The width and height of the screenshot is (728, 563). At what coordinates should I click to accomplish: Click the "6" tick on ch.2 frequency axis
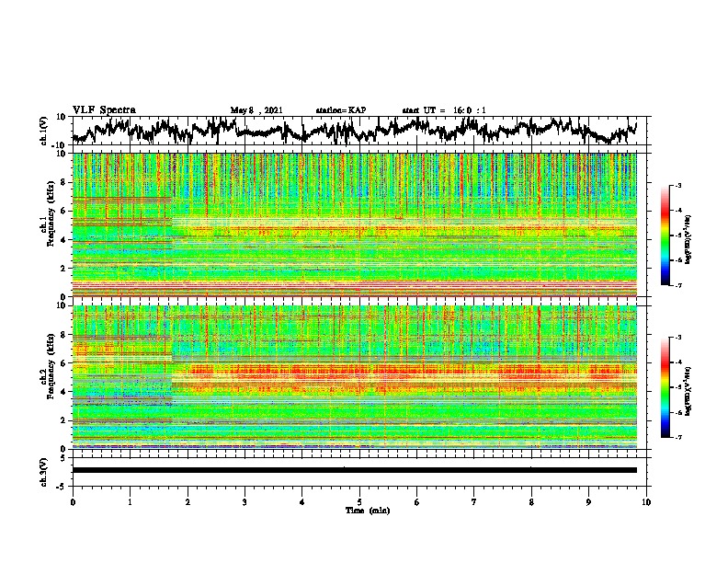[64, 363]
